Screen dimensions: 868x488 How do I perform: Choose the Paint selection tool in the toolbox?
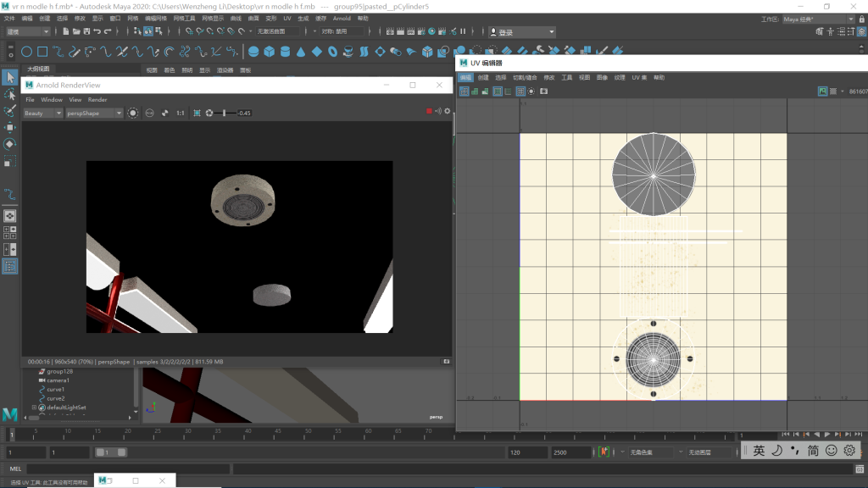pyautogui.click(x=10, y=111)
